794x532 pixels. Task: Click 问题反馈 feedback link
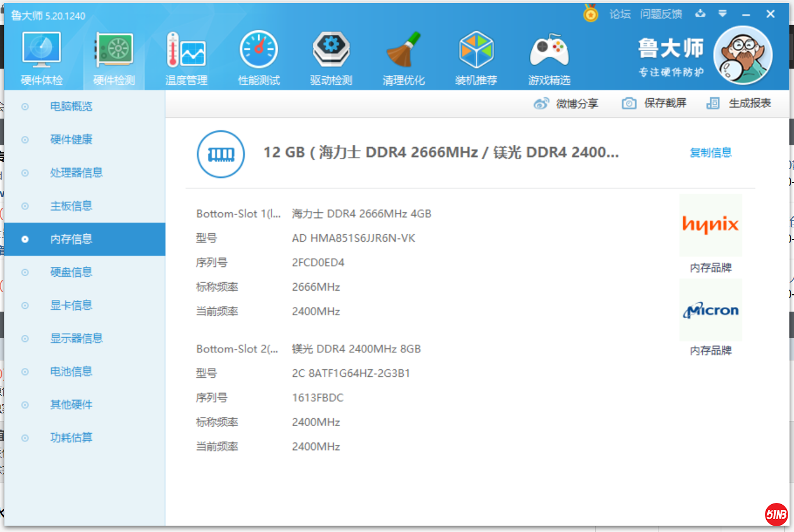tap(661, 14)
